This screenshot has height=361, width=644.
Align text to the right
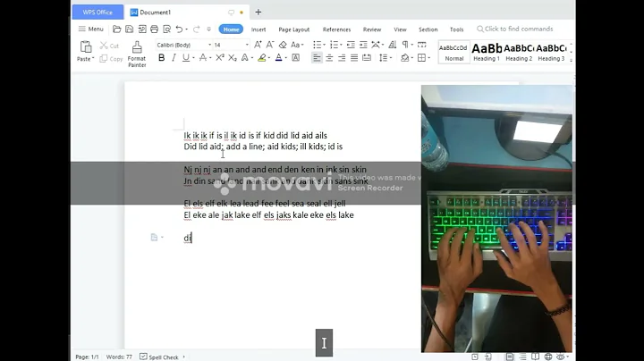click(342, 58)
